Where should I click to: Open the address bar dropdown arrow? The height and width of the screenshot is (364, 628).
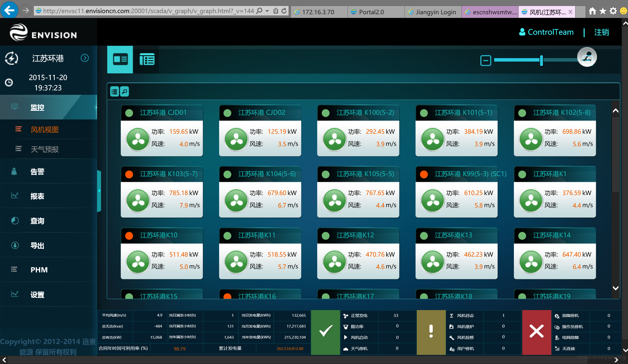(x=267, y=11)
